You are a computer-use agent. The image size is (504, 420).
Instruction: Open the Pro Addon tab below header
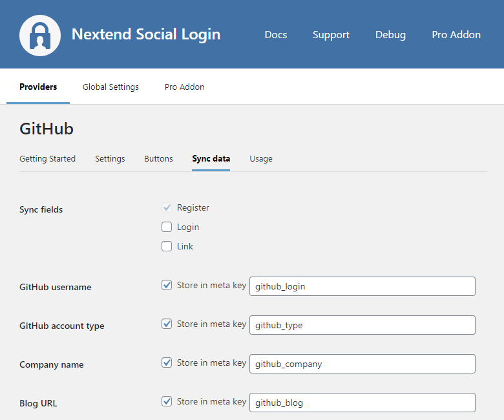coord(184,87)
